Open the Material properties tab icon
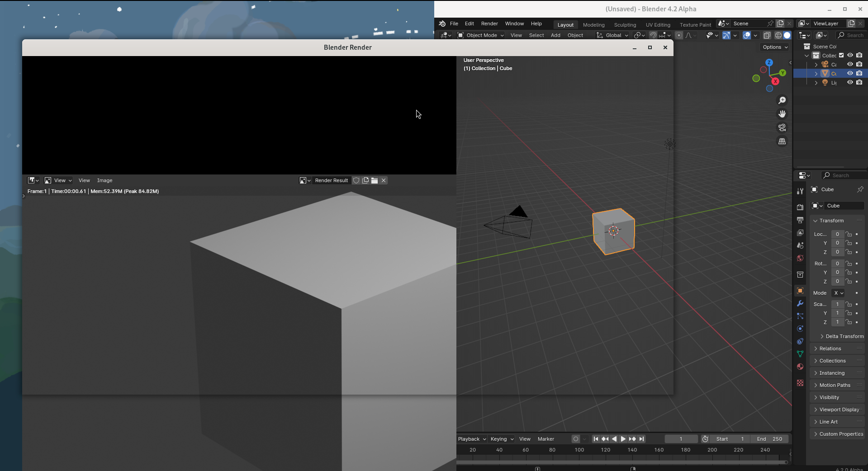The image size is (868, 471). (800, 367)
